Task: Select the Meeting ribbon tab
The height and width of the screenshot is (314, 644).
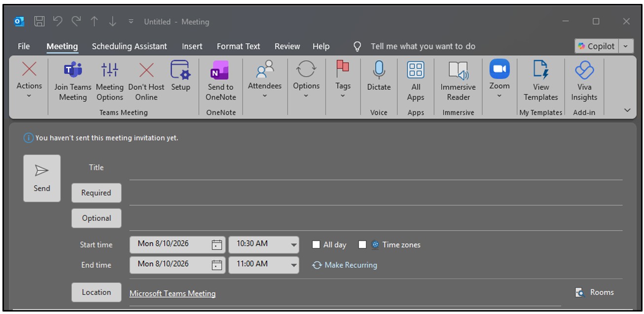Action: coord(62,46)
